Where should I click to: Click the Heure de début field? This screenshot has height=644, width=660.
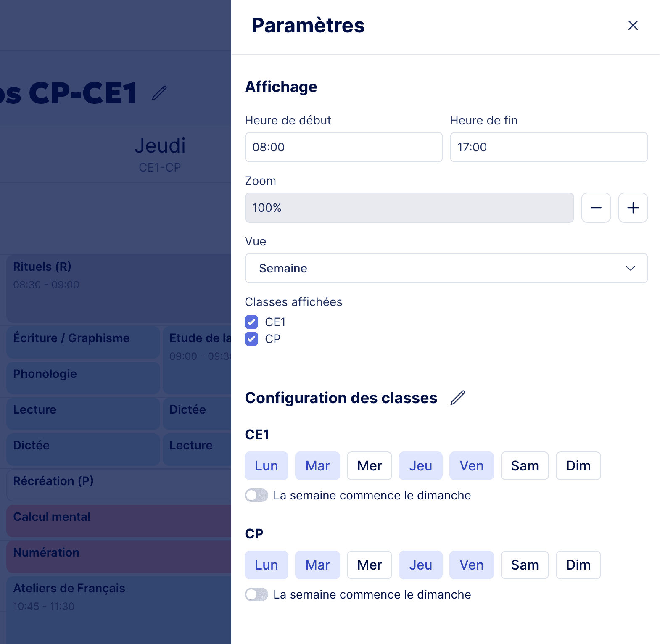tap(343, 147)
